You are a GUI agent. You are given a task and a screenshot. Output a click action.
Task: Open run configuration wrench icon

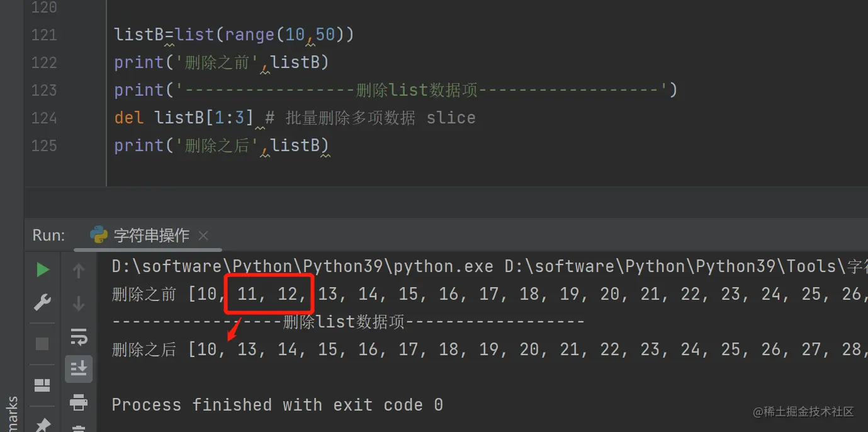pos(42,303)
